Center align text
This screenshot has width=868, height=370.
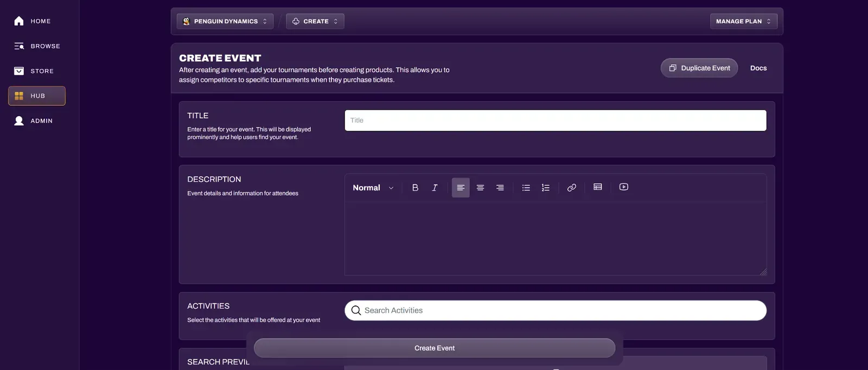pos(480,188)
